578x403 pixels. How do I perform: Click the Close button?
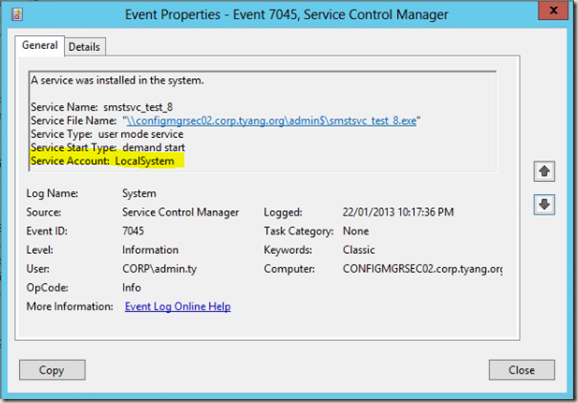pos(522,370)
